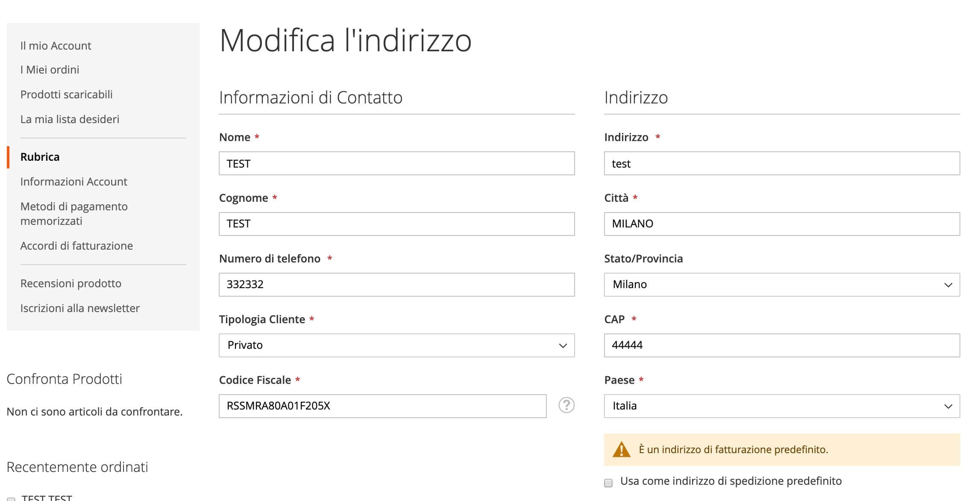
Task: Open the Tipologia Cliente dropdown
Action: [397, 345]
